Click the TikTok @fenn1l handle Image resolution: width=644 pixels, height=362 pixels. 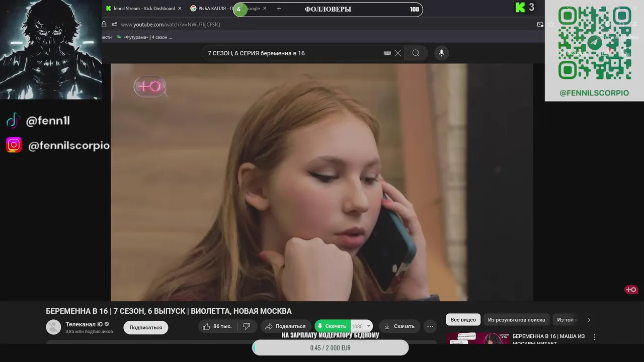tap(48, 121)
